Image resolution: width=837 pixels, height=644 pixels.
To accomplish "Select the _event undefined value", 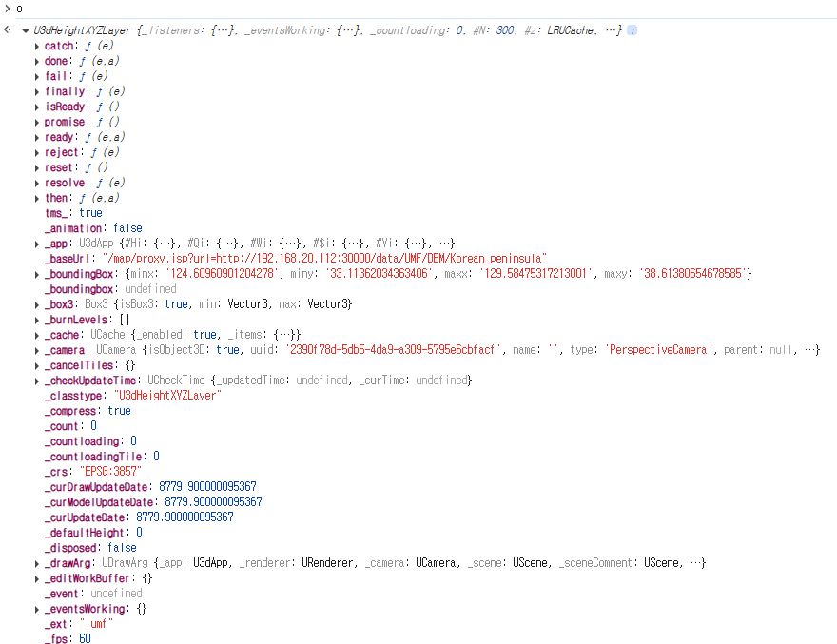I will pos(116,594).
